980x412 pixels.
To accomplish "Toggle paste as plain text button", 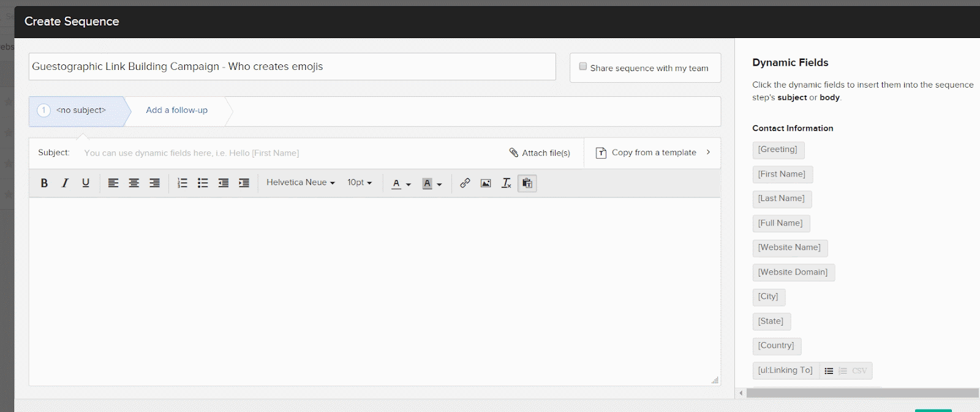I will pyautogui.click(x=527, y=183).
